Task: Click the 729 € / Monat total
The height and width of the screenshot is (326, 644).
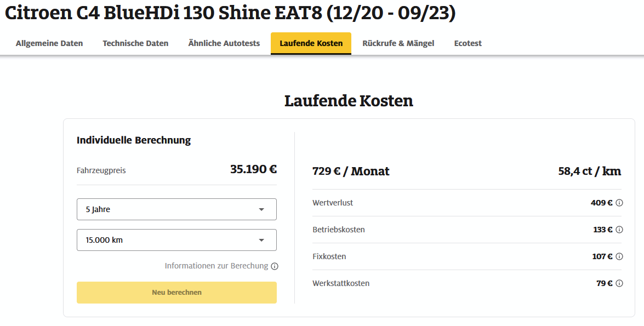Action: click(x=351, y=171)
